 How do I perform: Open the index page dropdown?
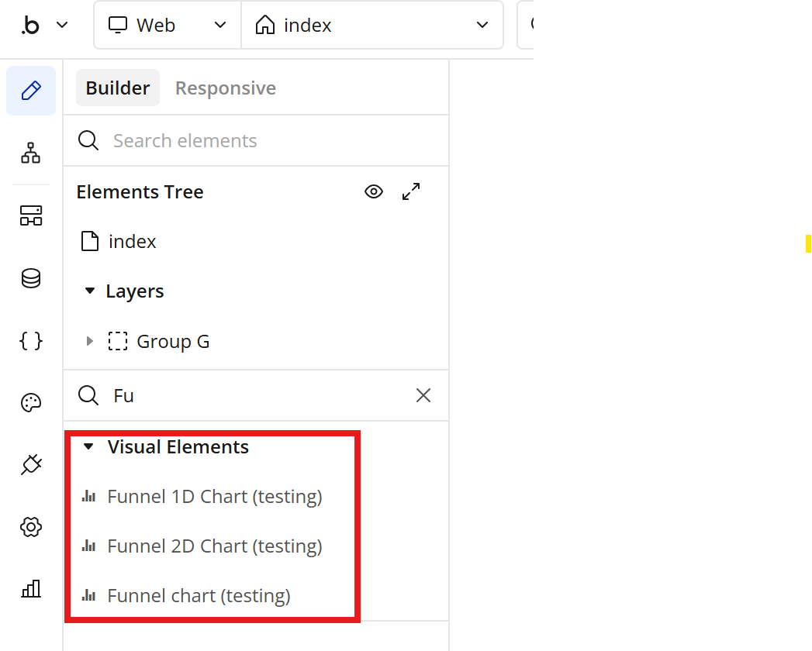click(372, 25)
